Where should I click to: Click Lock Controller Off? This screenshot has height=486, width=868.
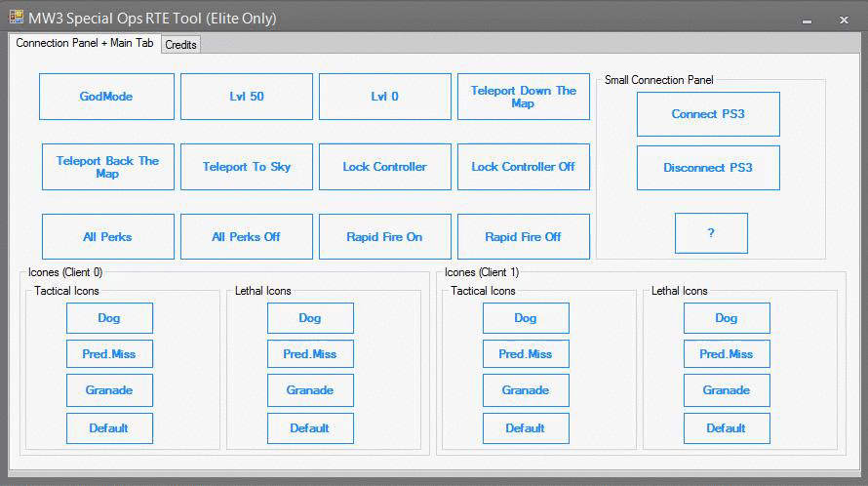[x=523, y=167]
